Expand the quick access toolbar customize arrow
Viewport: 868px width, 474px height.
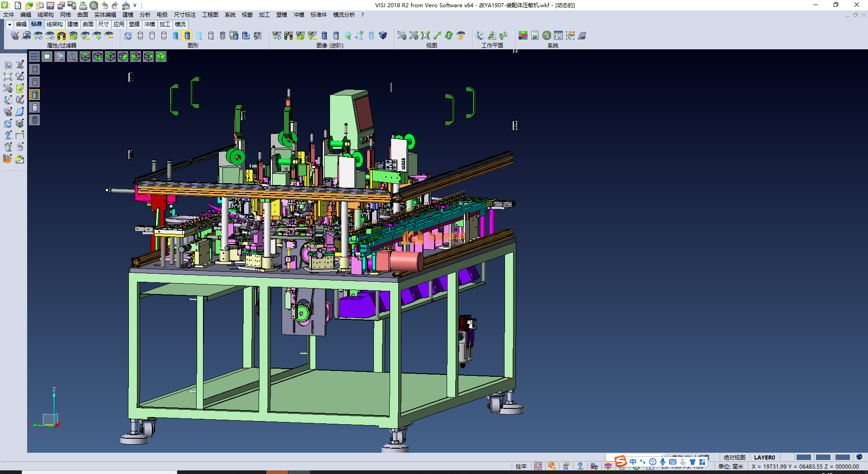click(x=135, y=5)
